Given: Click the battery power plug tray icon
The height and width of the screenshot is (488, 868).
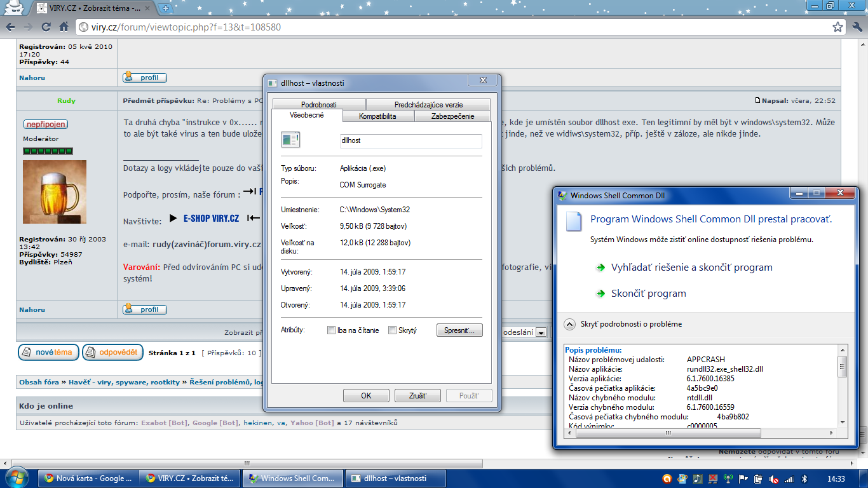Looking at the screenshot, I should [758, 478].
